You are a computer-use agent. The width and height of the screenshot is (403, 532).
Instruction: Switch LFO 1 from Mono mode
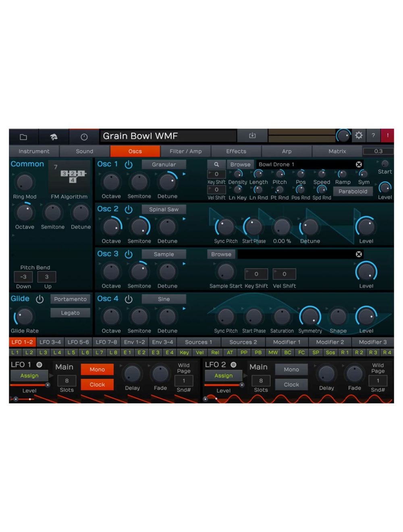(97, 370)
